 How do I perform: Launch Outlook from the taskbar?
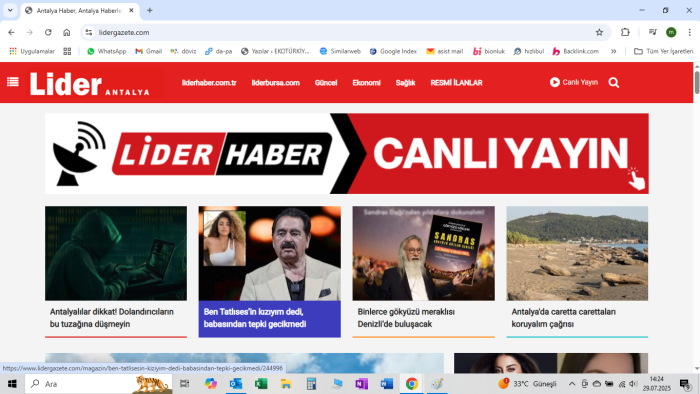(x=236, y=384)
